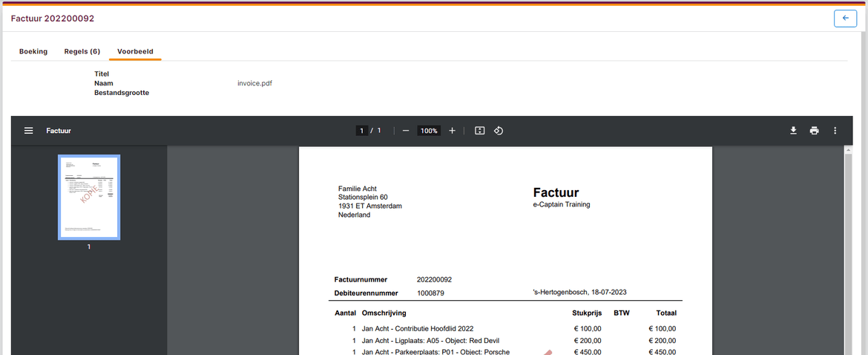Screen dimensions: 868x355
Task: Download the invoice PDF
Action: pyautogui.click(x=793, y=131)
